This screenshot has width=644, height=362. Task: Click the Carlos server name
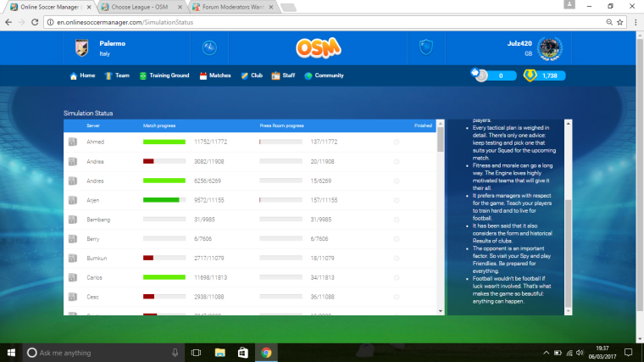94,277
